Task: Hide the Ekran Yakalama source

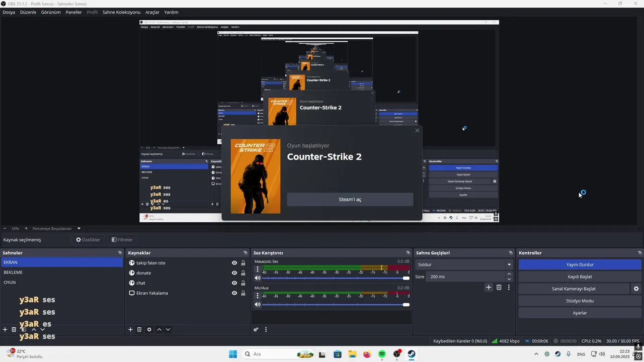Action: 234,293
